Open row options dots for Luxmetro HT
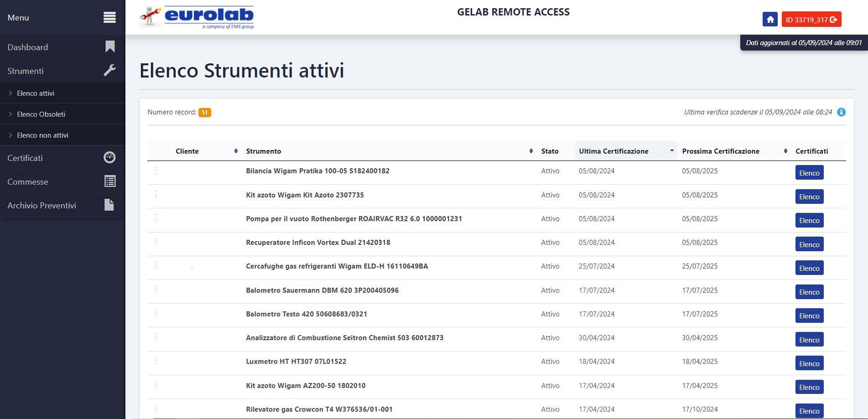Viewport: 868px width, 419px height. 156,361
